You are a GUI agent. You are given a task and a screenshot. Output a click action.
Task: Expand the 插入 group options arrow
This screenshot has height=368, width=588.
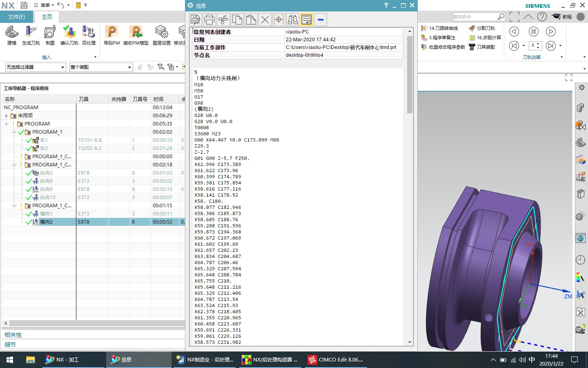pos(95,57)
